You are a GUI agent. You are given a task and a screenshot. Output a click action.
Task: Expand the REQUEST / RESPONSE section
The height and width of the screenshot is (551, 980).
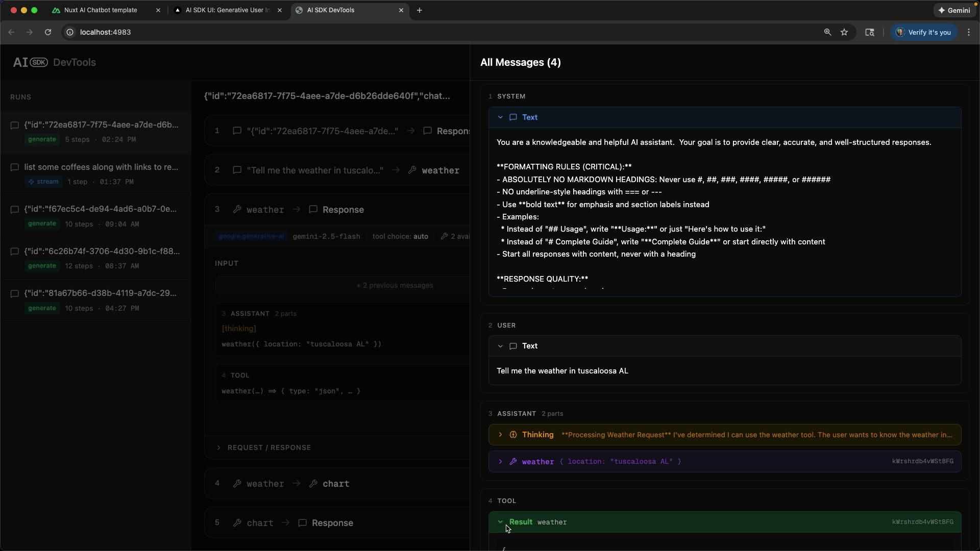coord(264,447)
